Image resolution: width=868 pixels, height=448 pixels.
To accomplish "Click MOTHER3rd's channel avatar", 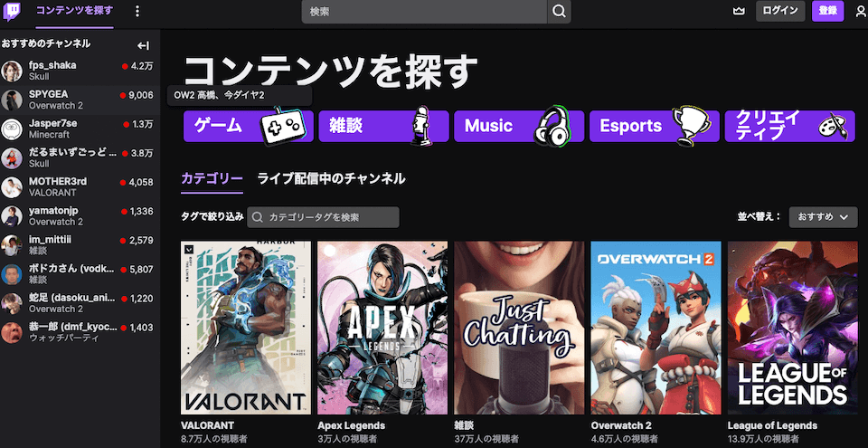I will coord(12,187).
